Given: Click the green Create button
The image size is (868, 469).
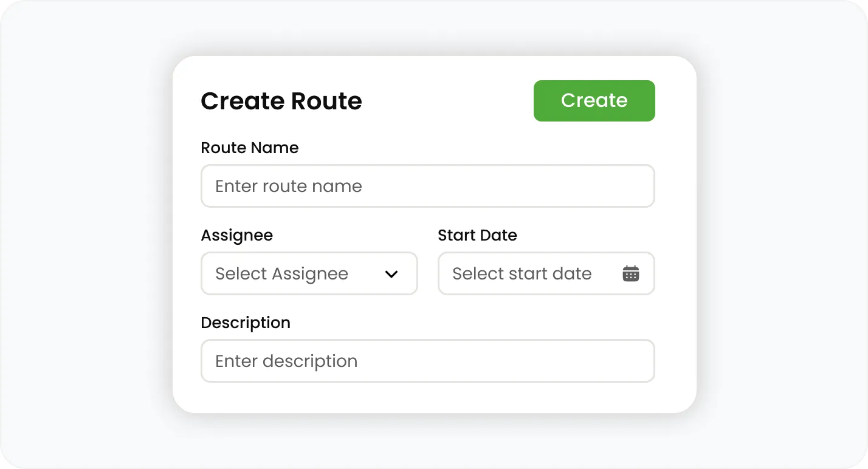Looking at the screenshot, I should coord(594,101).
